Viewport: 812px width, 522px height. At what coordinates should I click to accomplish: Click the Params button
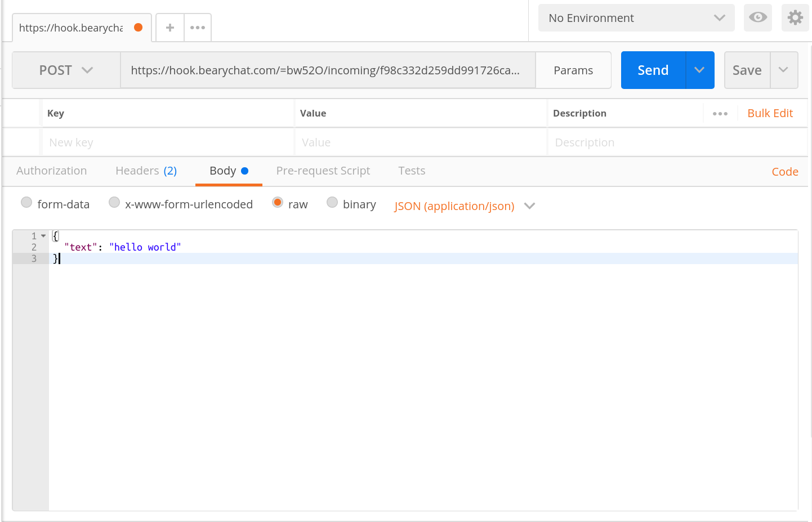pos(573,70)
